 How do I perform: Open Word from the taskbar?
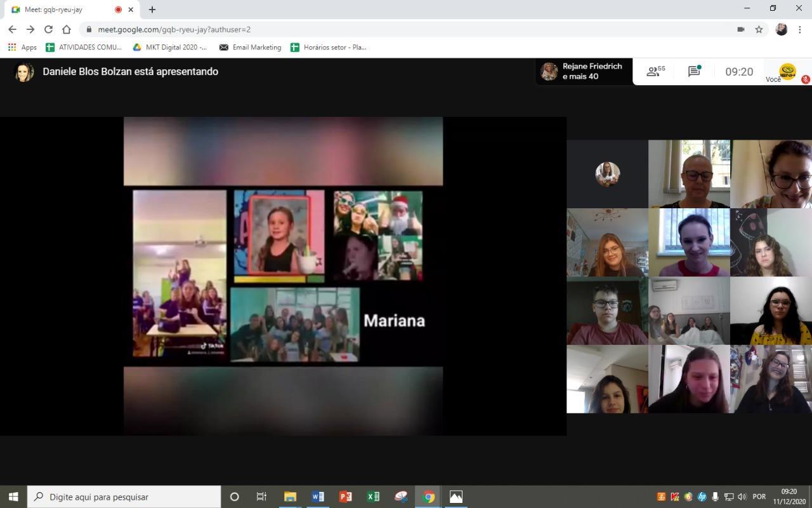click(318, 497)
